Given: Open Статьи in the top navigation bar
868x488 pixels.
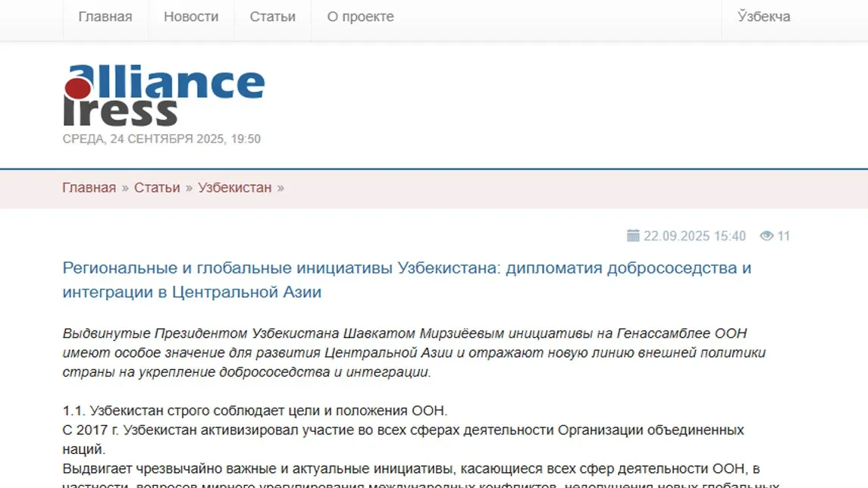Looking at the screenshot, I should point(272,17).
